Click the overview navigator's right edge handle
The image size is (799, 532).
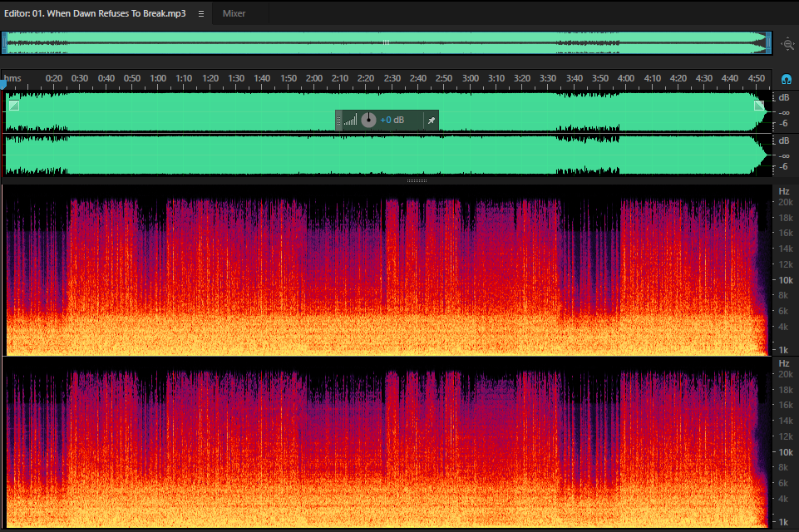coord(769,43)
